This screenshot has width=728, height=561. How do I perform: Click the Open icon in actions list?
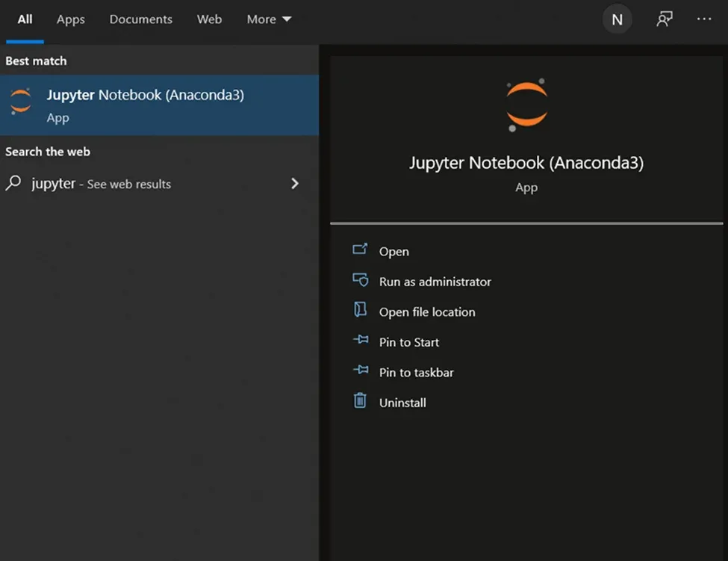[360, 250]
